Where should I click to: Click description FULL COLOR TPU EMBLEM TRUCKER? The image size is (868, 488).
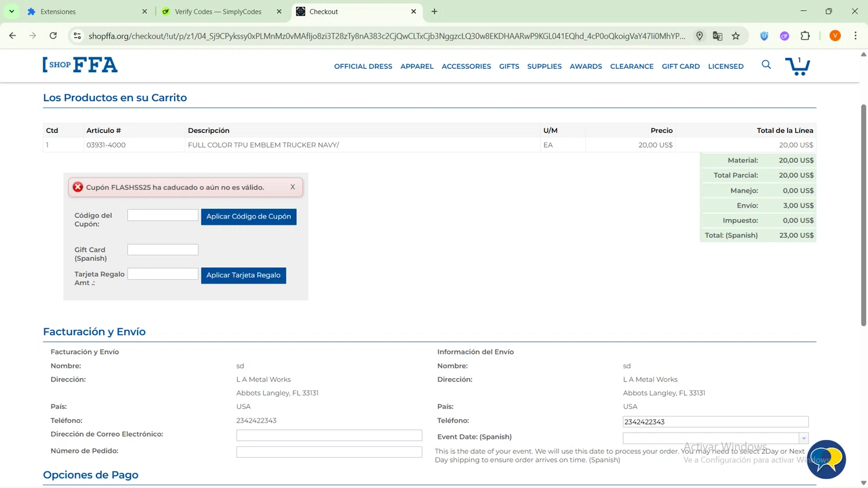point(263,145)
